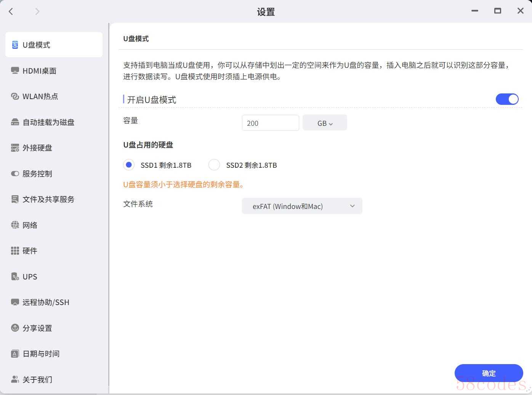Expand the exFAT 文件系统 dropdown
The height and width of the screenshot is (395, 532).
[302, 206]
